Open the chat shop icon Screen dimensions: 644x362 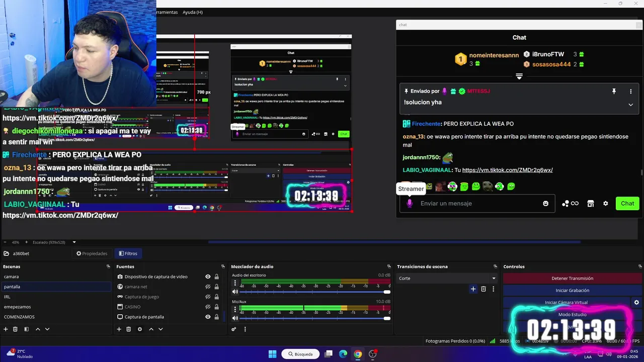(591, 203)
